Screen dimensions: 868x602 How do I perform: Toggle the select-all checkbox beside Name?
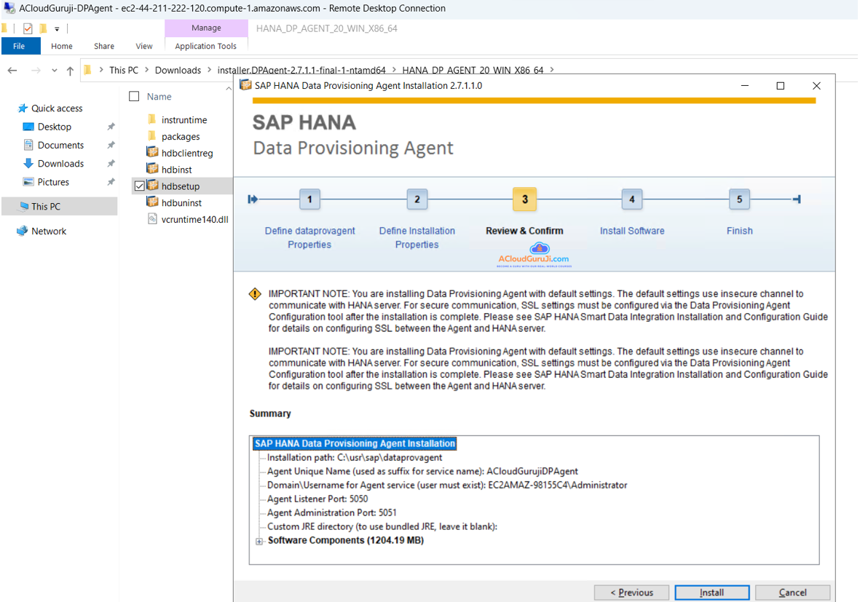pos(134,96)
